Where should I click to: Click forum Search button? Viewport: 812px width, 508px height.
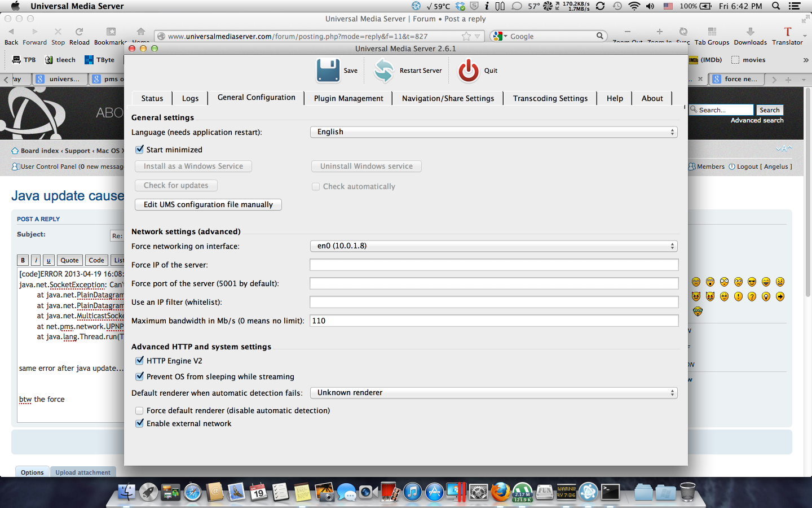(769, 110)
